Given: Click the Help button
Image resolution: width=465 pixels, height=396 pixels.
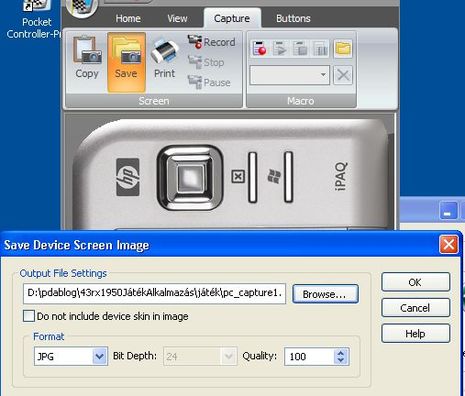Looking at the screenshot, I should point(415,333).
